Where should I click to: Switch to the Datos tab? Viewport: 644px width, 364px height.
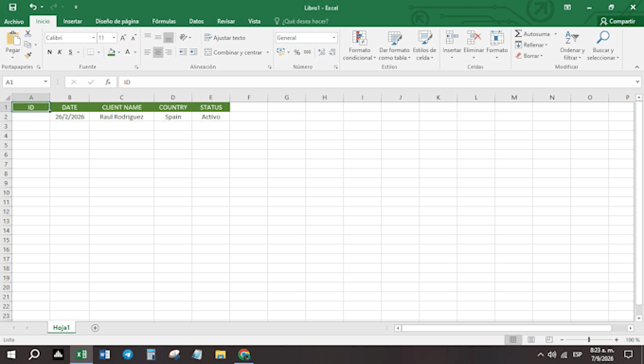pyautogui.click(x=196, y=22)
